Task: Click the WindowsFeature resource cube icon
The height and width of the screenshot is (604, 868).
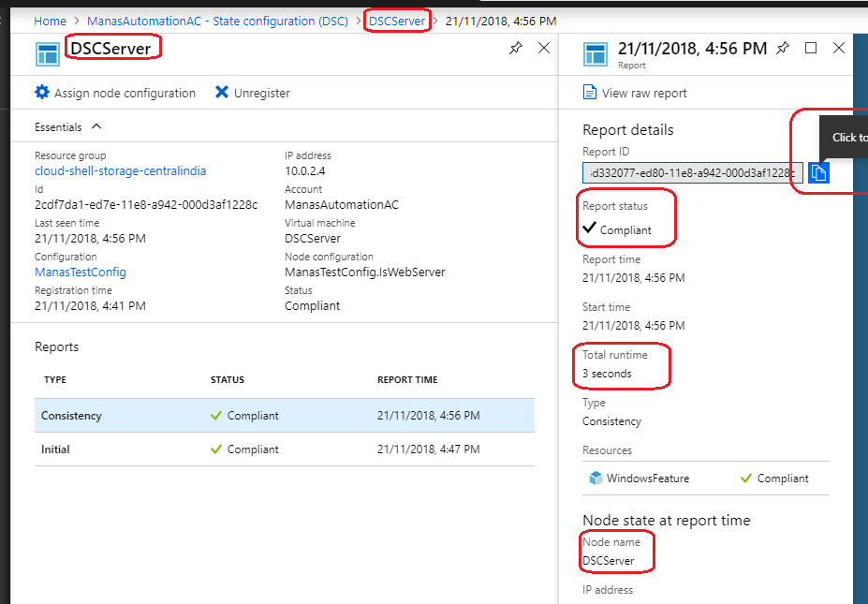Action: point(596,478)
